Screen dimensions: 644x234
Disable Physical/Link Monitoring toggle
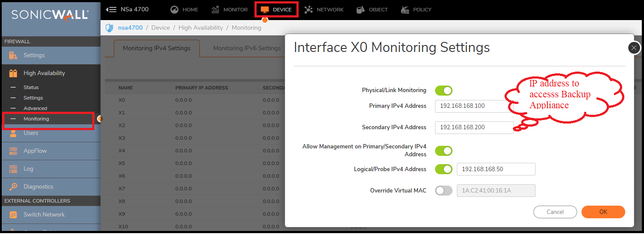click(x=443, y=90)
